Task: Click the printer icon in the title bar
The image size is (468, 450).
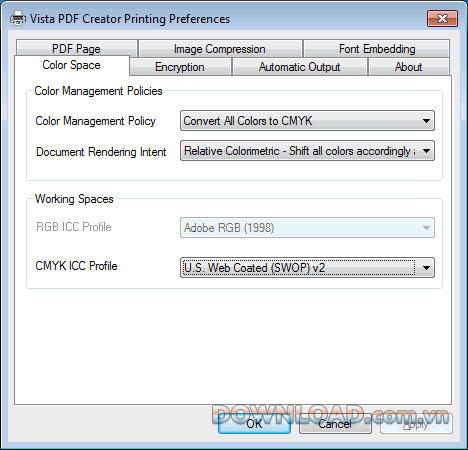Action: [18, 18]
